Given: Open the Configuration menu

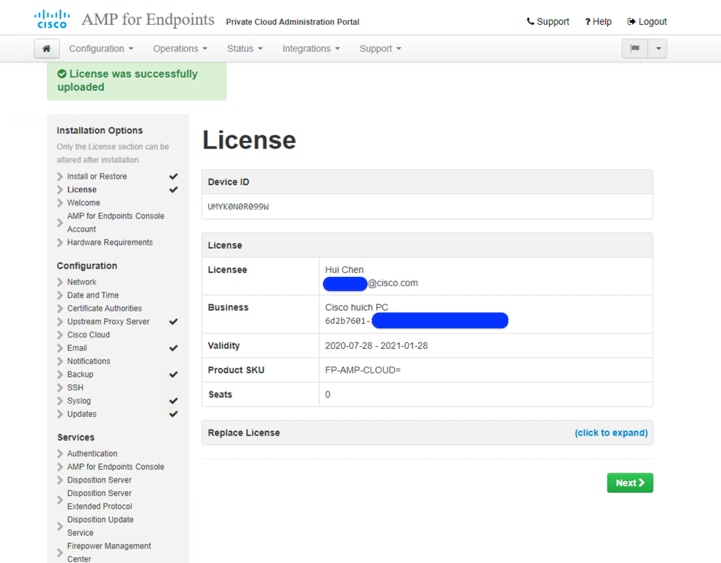Looking at the screenshot, I should (101, 49).
